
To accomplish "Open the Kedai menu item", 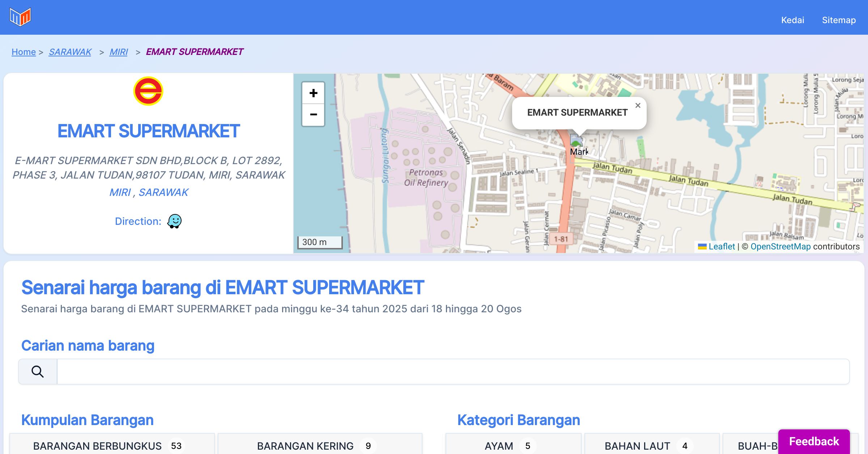I will point(792,20).
